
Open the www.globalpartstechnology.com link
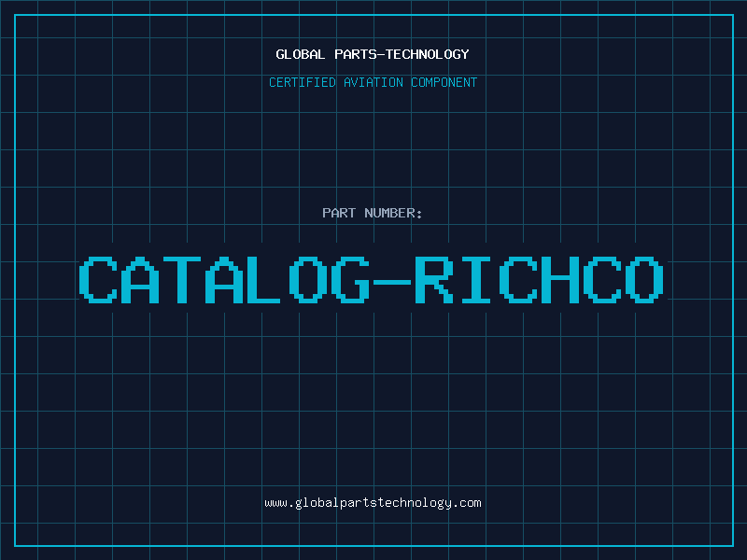[373, 503]
